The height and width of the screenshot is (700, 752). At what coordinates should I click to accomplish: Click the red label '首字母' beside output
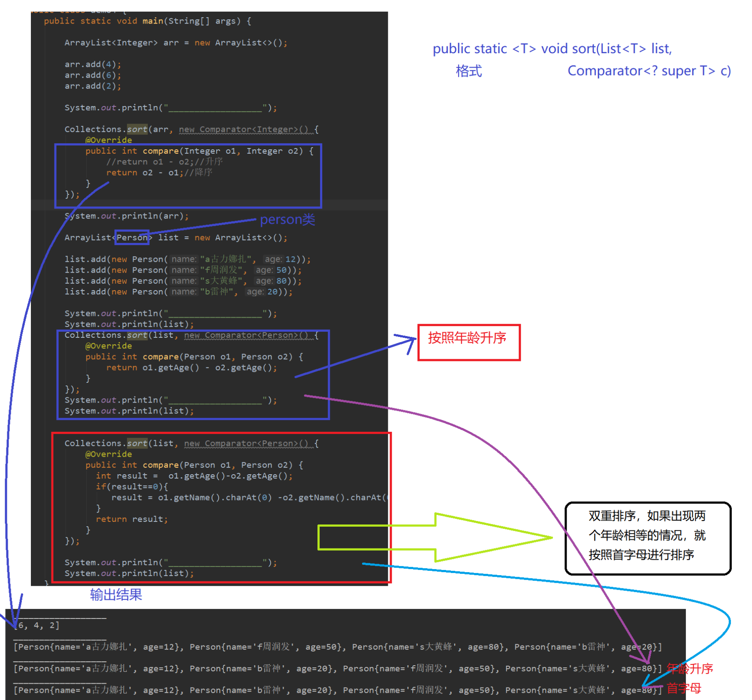pyautogui.click(x=684, y=688)
